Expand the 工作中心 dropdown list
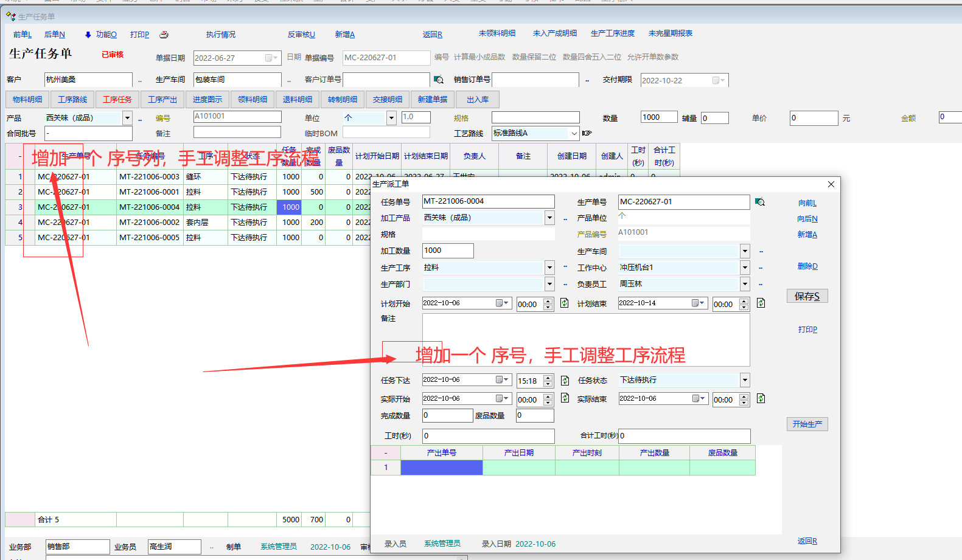 745,268
